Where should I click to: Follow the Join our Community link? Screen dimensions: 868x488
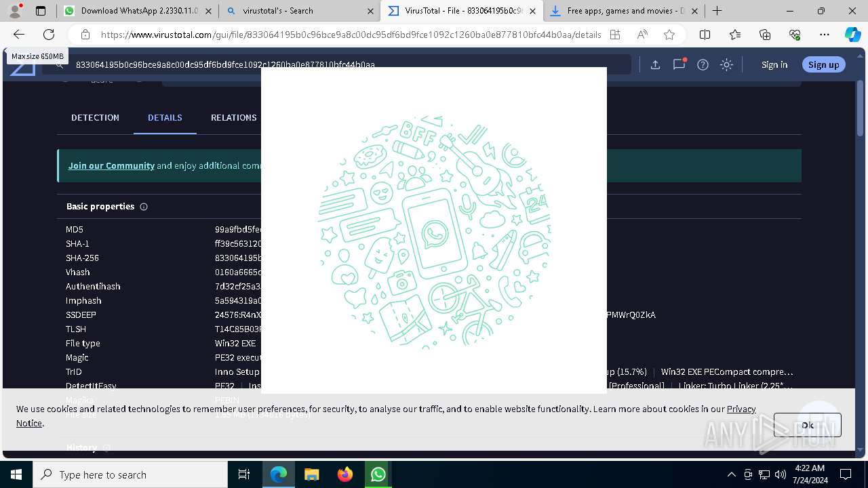111,165
